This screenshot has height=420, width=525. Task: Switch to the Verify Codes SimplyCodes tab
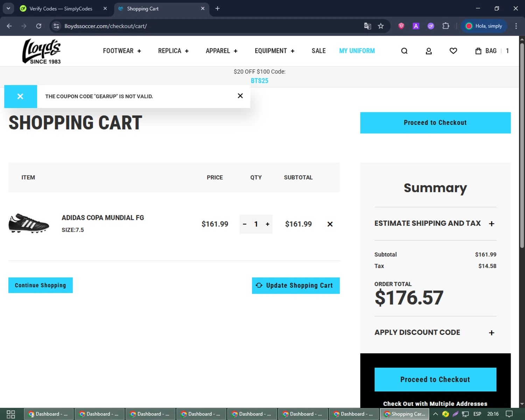(x=61, y=9)
